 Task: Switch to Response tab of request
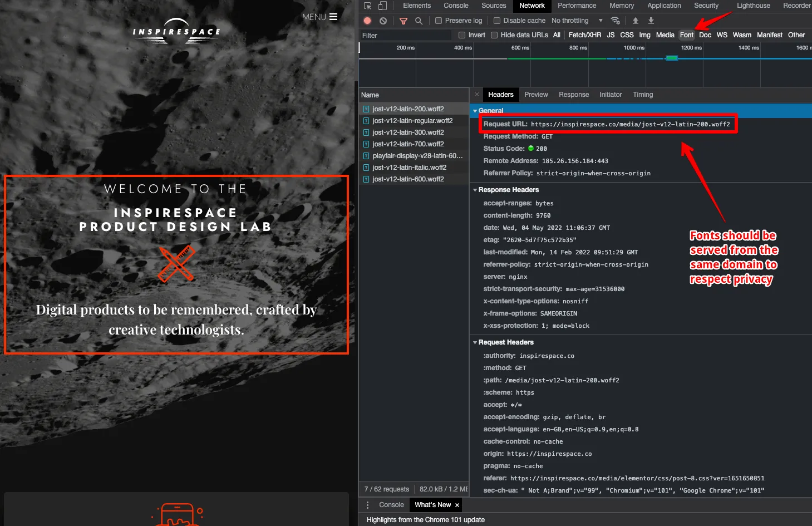pyautogui.click(x=574, y=95)
